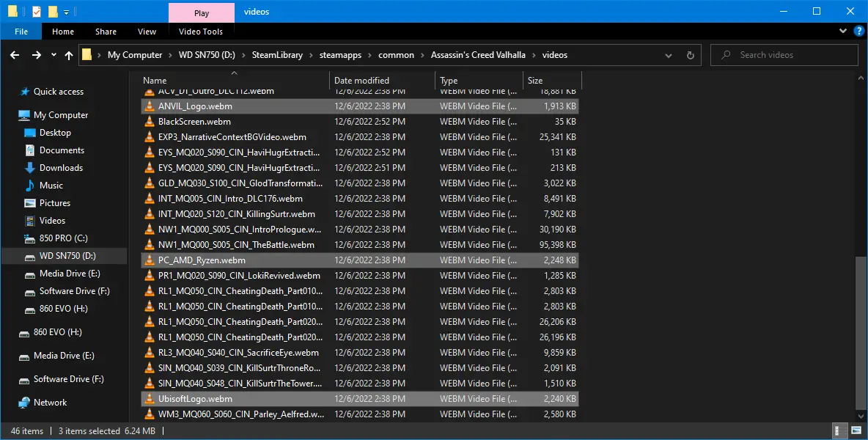This screenshot has height=440, width=868.
Task: Select WD SN750 (D:) breadcrumb segment
Action: [207, 55]
